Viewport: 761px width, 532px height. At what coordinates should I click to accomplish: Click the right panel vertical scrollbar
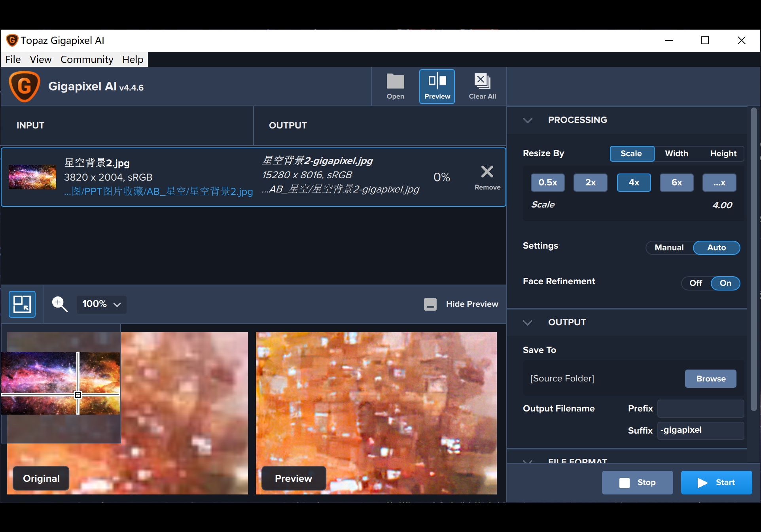(x=754, y=259)
